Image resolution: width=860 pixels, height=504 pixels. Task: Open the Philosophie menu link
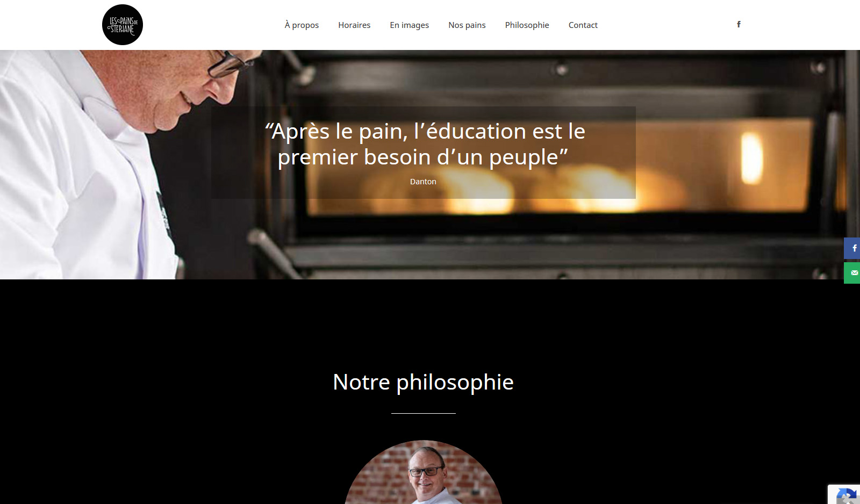click(527, 25)
